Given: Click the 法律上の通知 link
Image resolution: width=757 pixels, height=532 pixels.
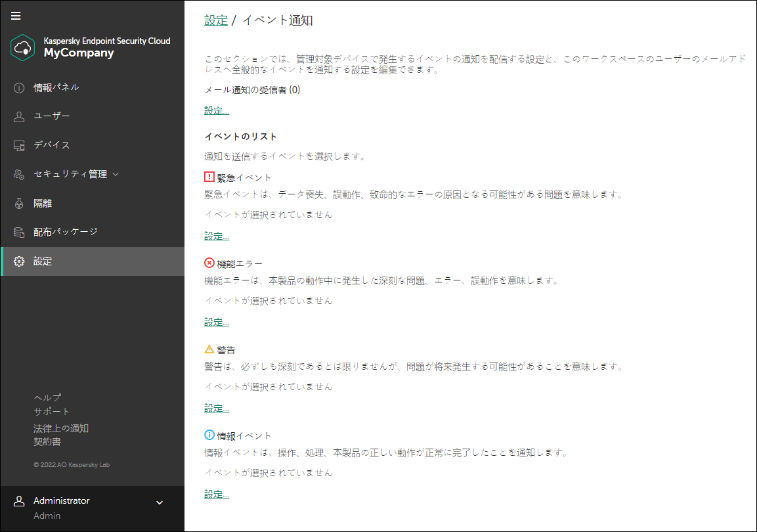Looking at the screenshot, I should click(61, 427).
